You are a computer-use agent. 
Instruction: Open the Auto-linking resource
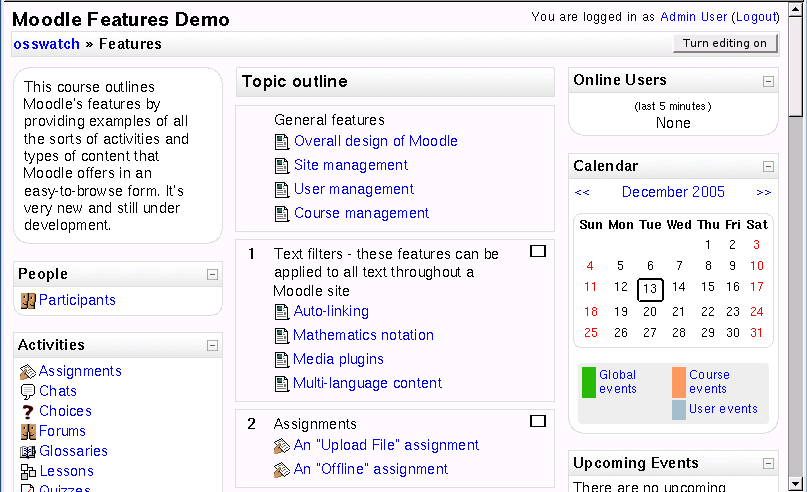tap(331, 311)
